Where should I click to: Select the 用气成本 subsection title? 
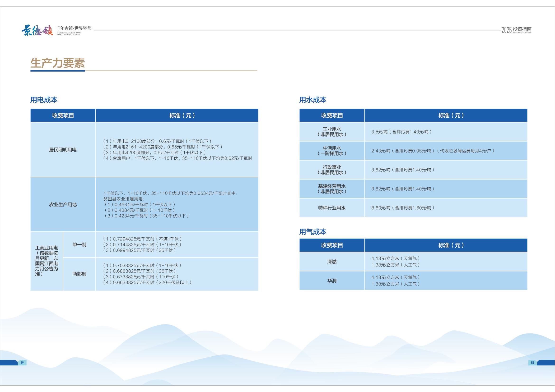pyautogui.click(x=313, y=232)
